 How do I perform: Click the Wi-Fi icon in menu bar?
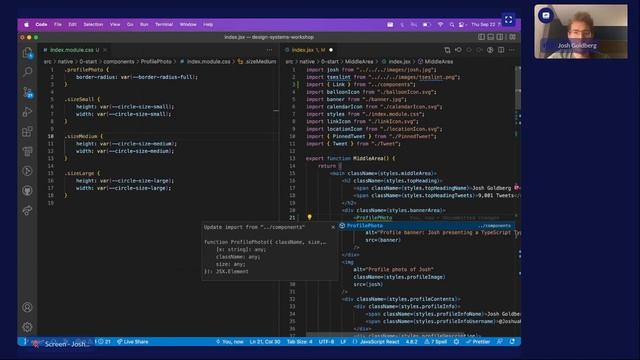(x=440, y=24)
